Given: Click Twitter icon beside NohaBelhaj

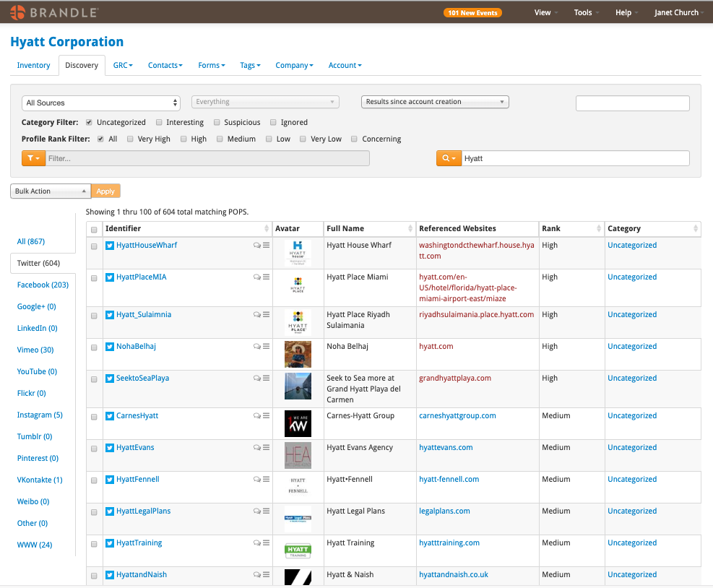Looking at the screenshot, I should [110, 347].
